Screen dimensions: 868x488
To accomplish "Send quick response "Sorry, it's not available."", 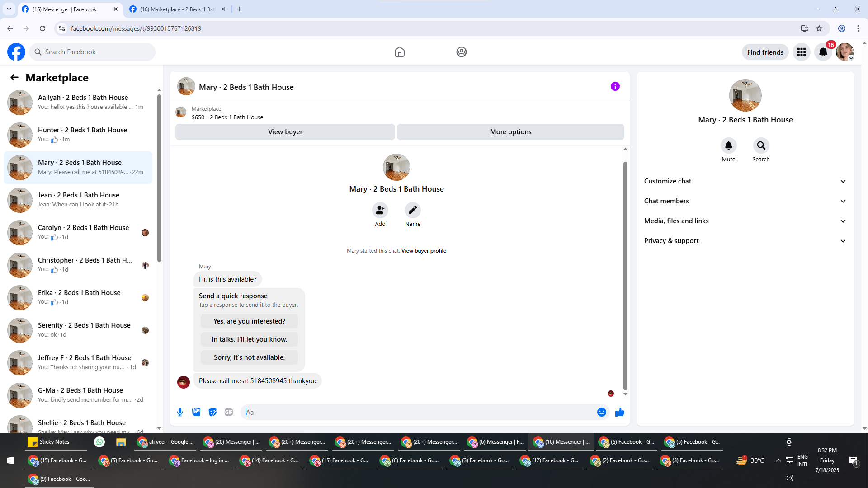I will tap(249, 357).
